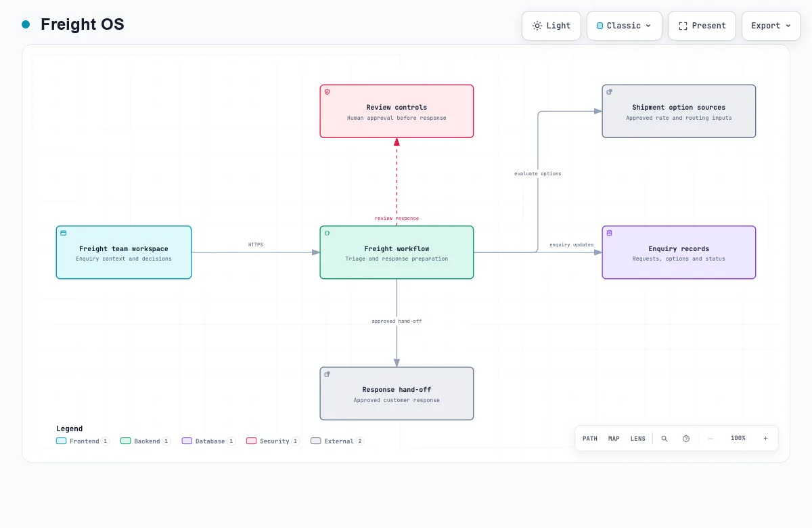812x528 pixels.
Task: Click the evaluate options edge label
Action: 538,173
